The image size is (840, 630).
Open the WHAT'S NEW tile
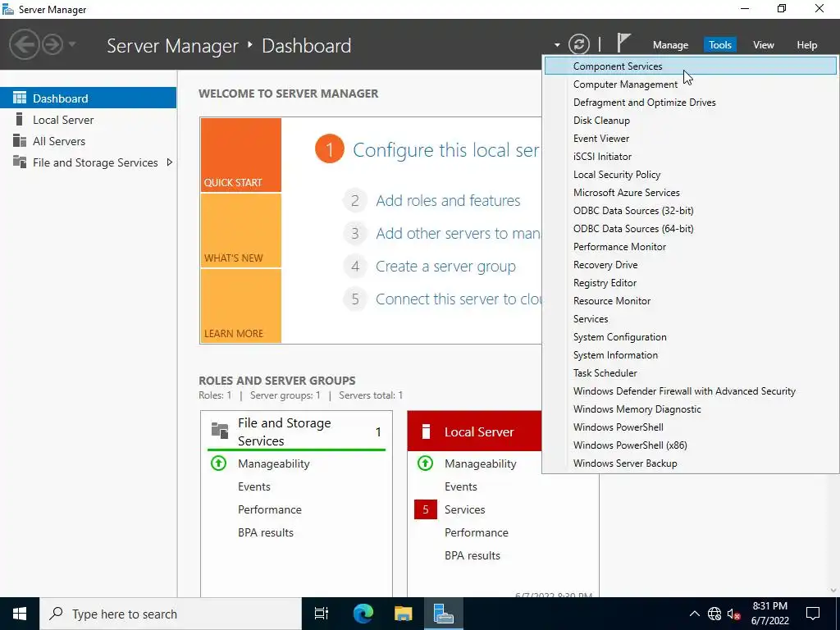tap(240, 231)
